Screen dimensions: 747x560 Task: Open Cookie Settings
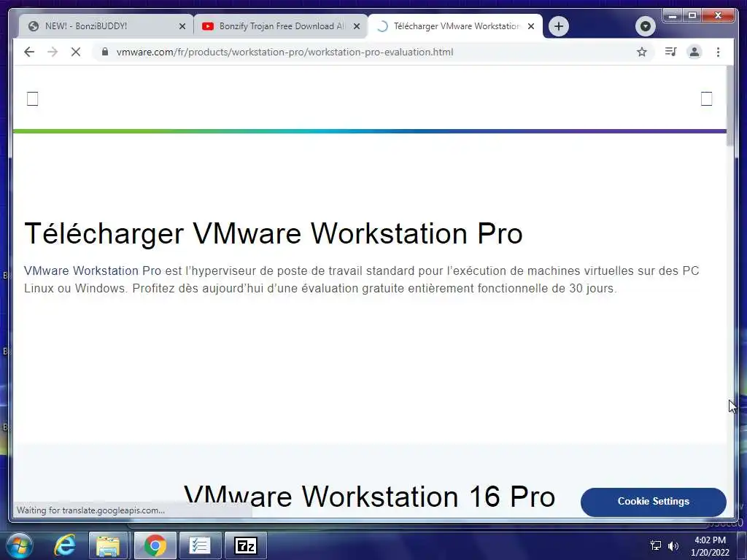point(653,502)
